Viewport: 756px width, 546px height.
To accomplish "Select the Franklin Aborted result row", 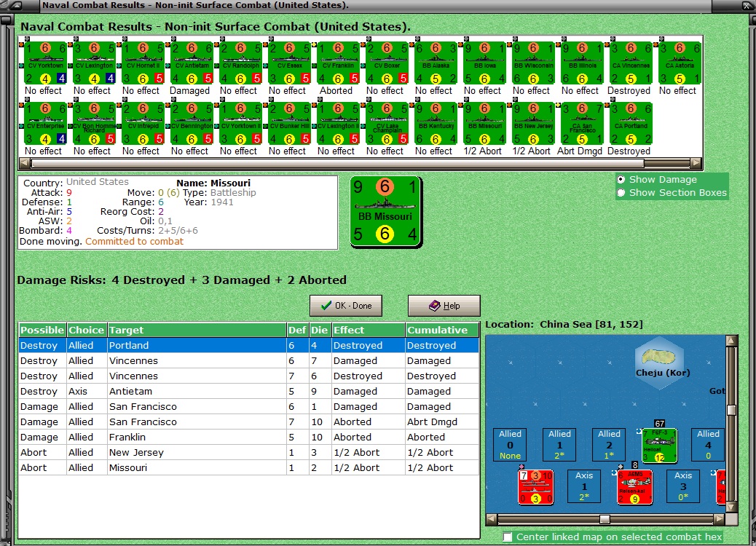I will tap(249, 437).
